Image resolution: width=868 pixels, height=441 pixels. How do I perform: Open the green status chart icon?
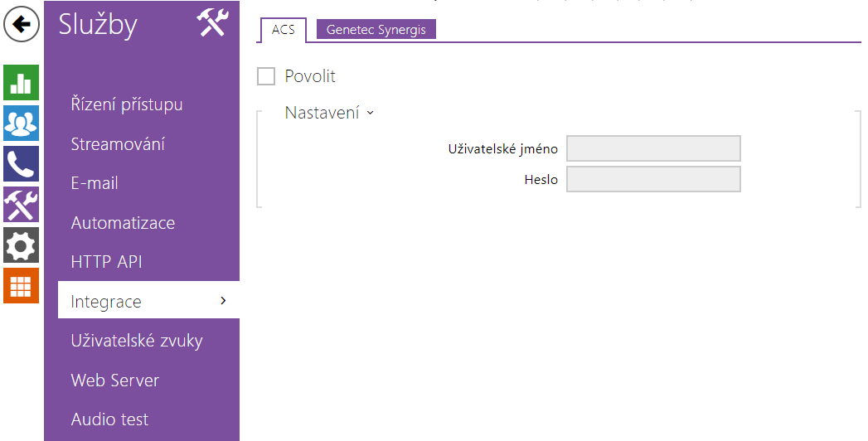click(x=21, y=82)
